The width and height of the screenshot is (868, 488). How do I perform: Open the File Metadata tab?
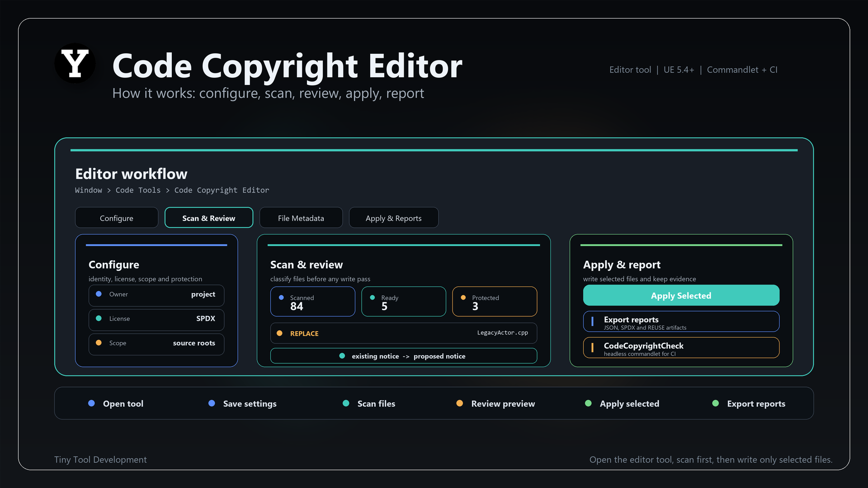[x=301, y=218]
